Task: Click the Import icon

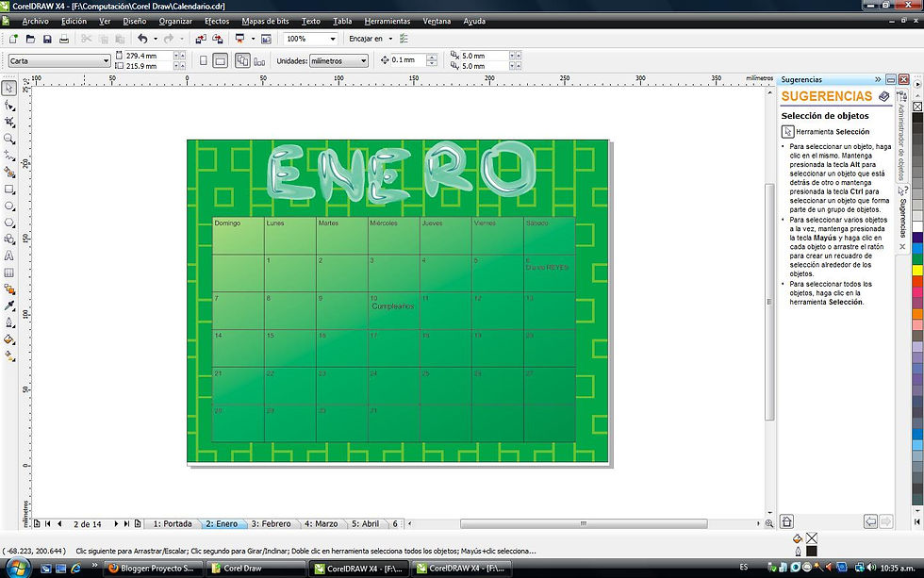Action: coord(201,39)
